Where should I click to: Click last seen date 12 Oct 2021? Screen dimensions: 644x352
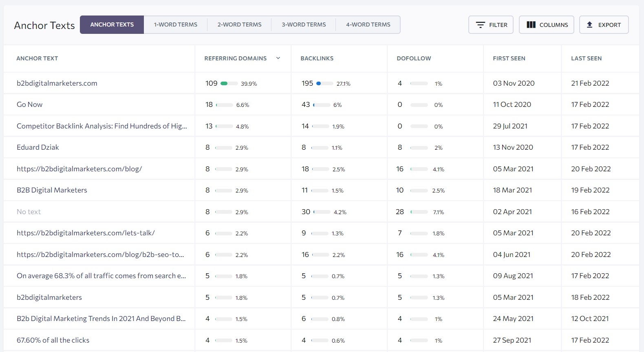pos(590,319)
